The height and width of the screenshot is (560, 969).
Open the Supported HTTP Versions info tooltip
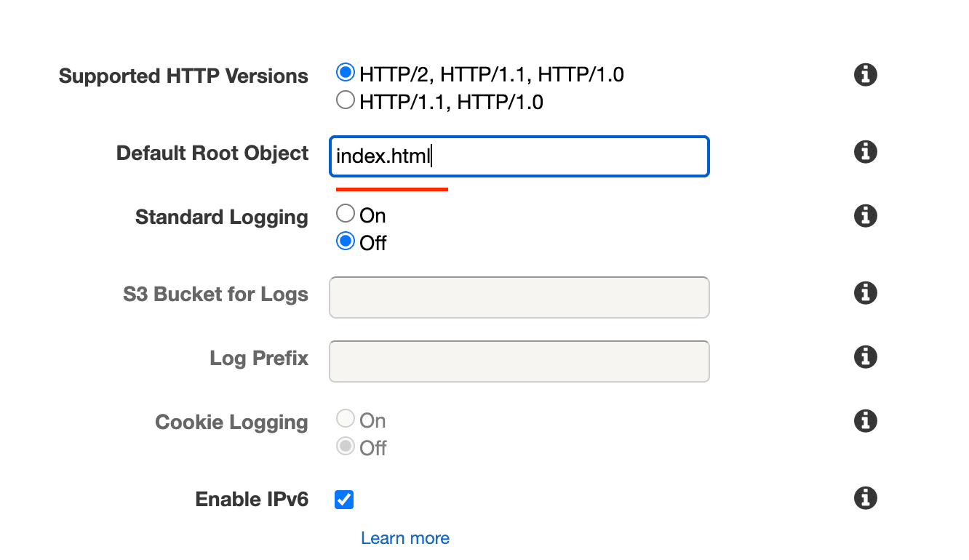point(865,74)
